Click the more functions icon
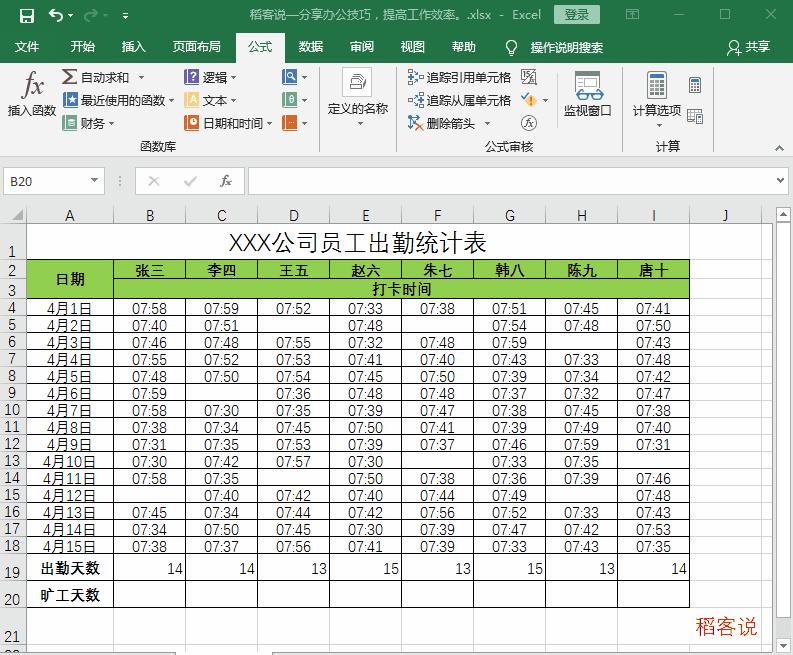This screenshot has width=793, height=655. tap(290, 122)
